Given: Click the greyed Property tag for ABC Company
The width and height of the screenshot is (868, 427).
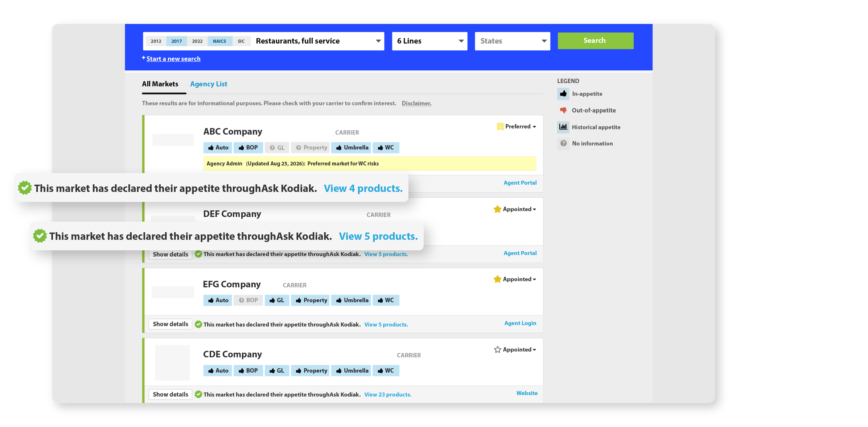Looking at the screenshot, I should [310, 148].
